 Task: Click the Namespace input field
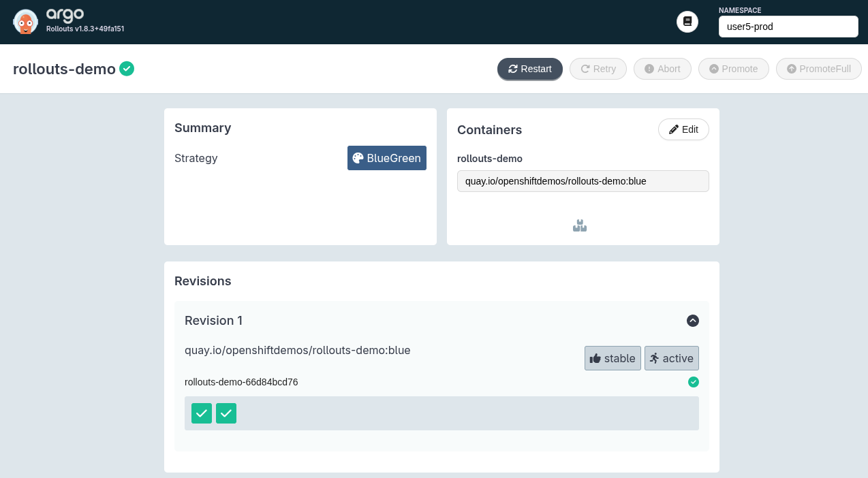(x=788, y=27)
